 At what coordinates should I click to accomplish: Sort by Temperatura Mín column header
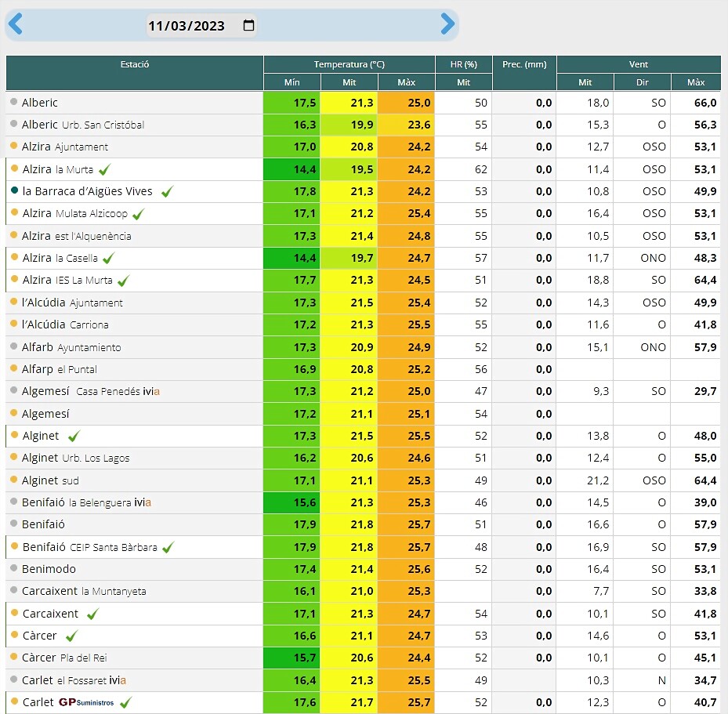coord(292,82)
